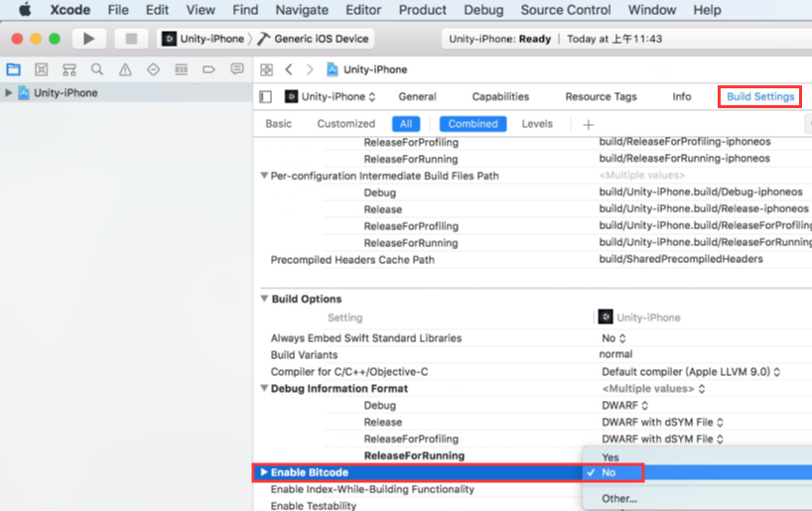The height and width of the screenshot is (511, 812).
Task: Open the Issue navigator warning icon
Action: [x=125, y=69]
